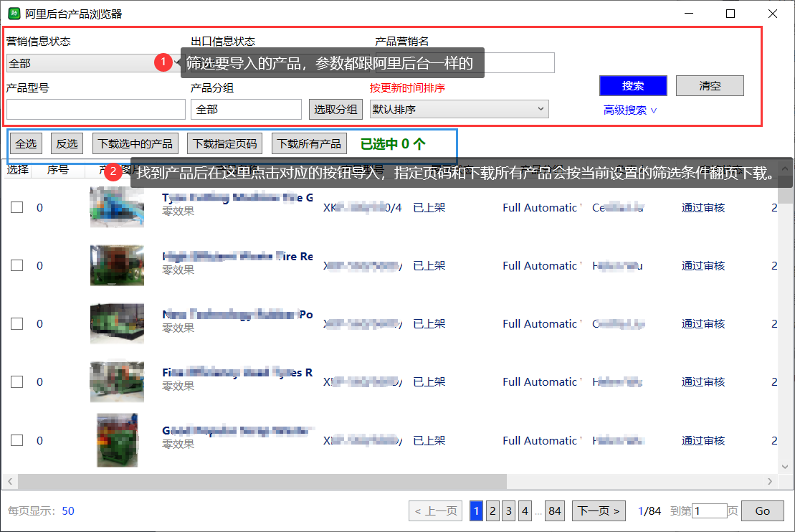Screen dimensions: 795x532
Task: Click 通过审核 in the fifth row
Action: point(703,440)
